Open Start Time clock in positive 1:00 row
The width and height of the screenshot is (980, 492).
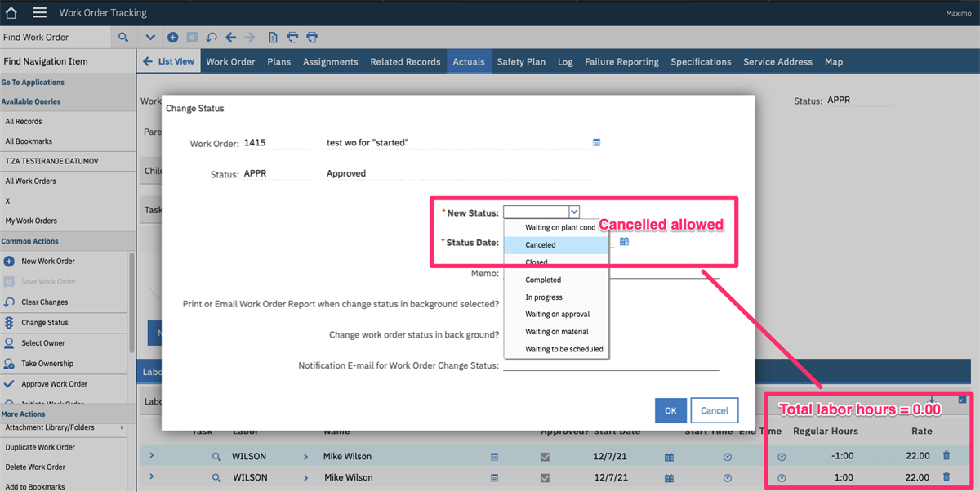tap(728, 478)
